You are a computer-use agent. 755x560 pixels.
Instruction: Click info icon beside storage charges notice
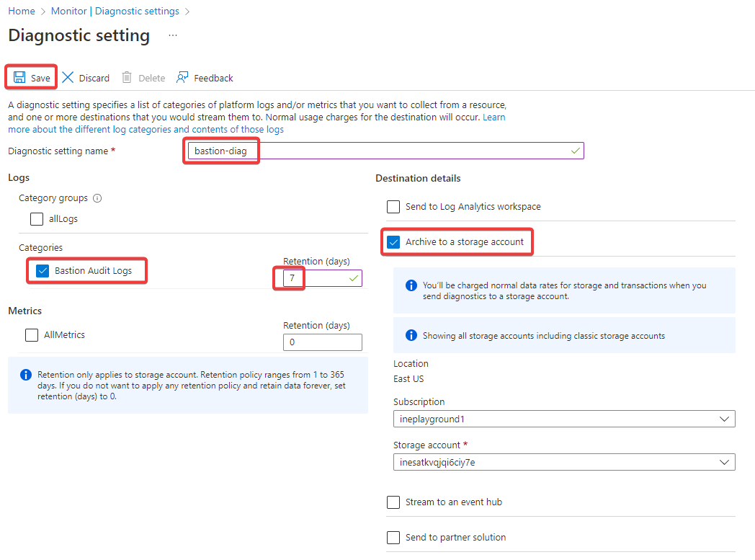pos(411,285)
